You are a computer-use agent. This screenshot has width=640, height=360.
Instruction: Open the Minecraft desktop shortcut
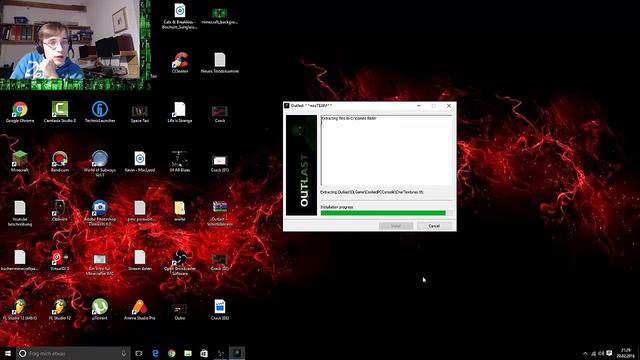tap(20, 160)
